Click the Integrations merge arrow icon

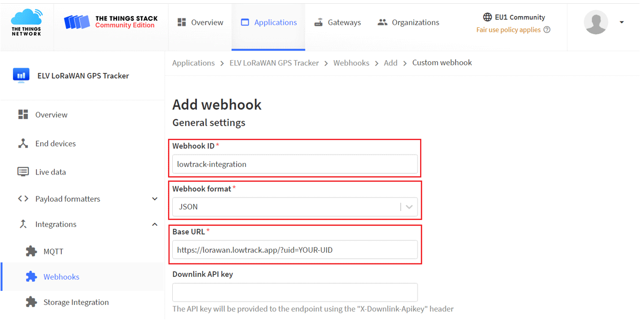pos(23,224)
